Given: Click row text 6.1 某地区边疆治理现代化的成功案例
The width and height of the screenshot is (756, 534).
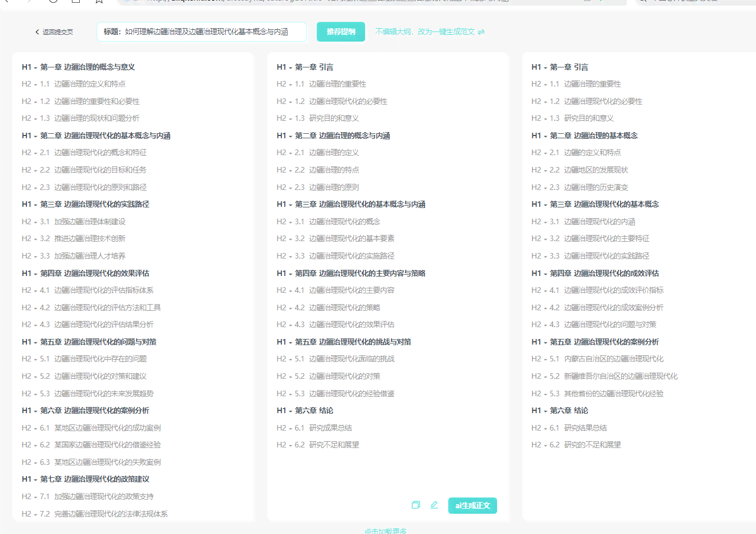Looking at the screenshot, I should coord(101,428).
